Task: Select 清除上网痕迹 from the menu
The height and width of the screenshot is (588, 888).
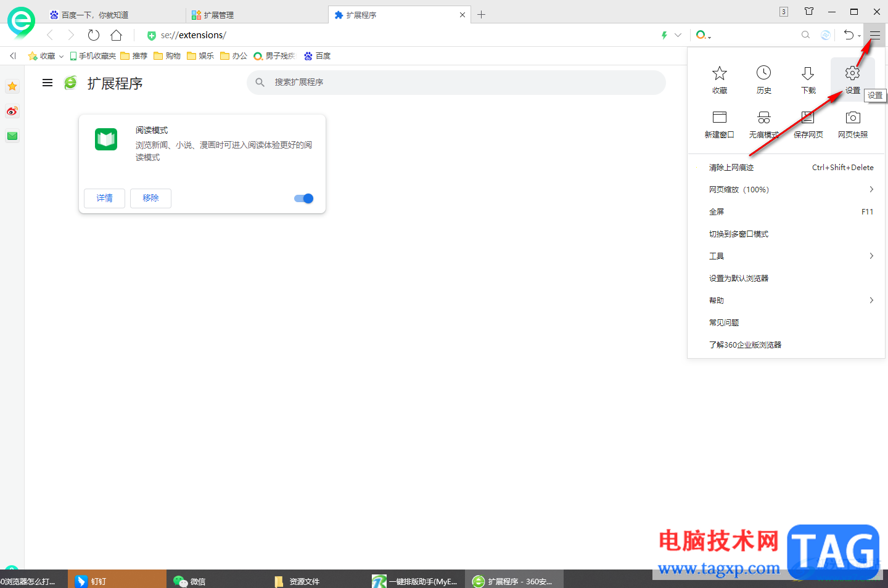Action: tap(731, 167)
